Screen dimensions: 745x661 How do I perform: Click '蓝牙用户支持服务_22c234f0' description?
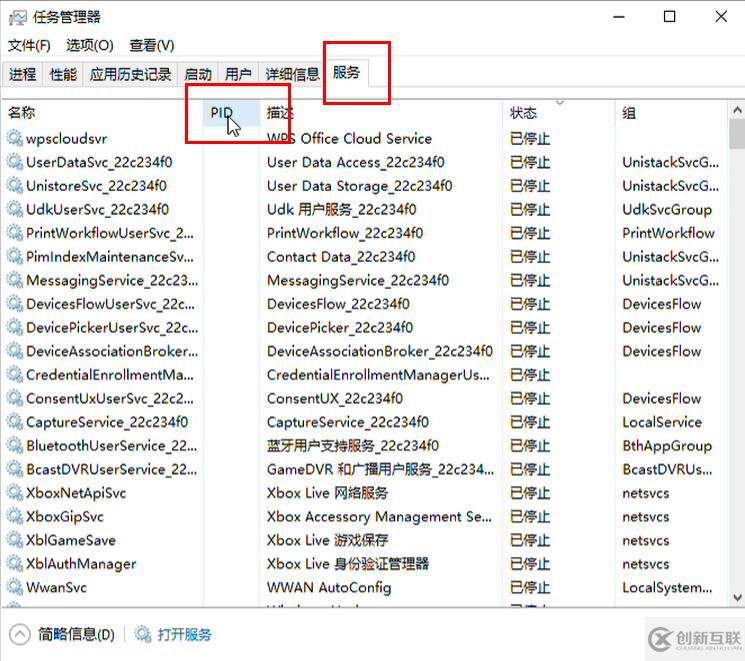click(x=353, y=446)
